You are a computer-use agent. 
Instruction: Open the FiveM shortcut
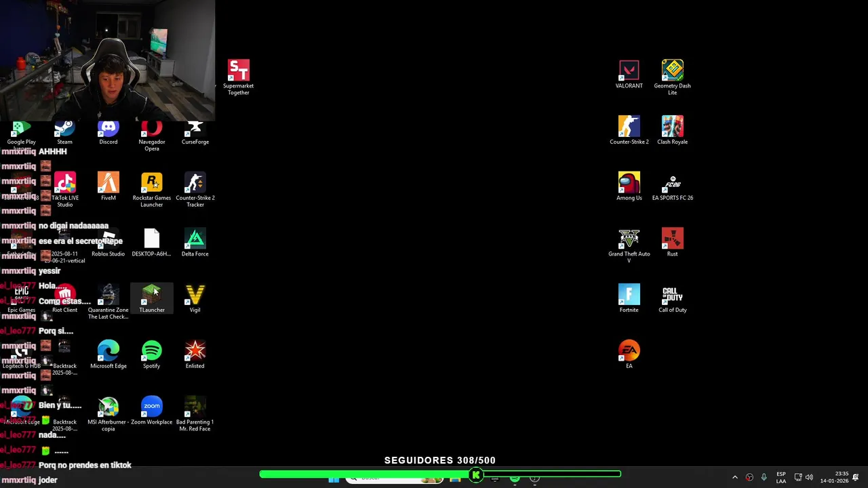point(108,186)
